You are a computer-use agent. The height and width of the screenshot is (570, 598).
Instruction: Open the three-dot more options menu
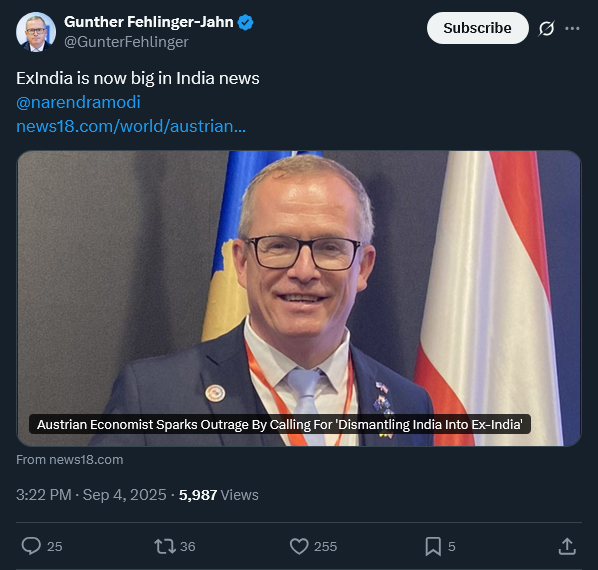click(x=572, y=28)
